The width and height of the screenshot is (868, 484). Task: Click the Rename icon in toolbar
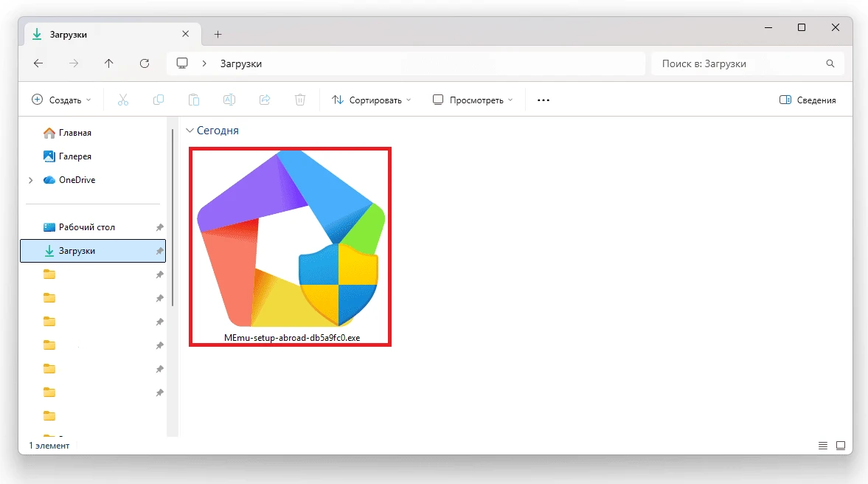tap(229, 100)
